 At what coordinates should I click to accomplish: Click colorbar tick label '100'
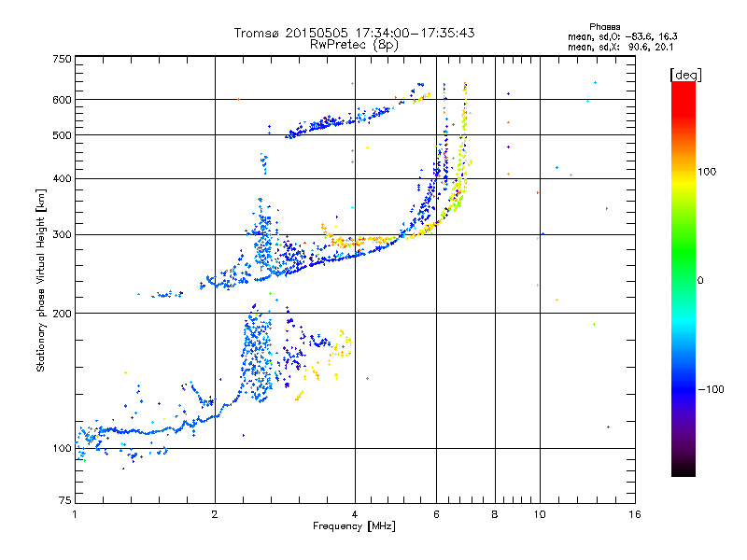(707, 172)
